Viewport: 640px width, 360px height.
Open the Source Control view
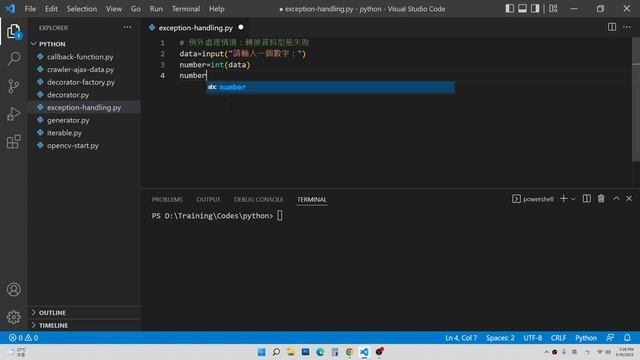(13, 86)
